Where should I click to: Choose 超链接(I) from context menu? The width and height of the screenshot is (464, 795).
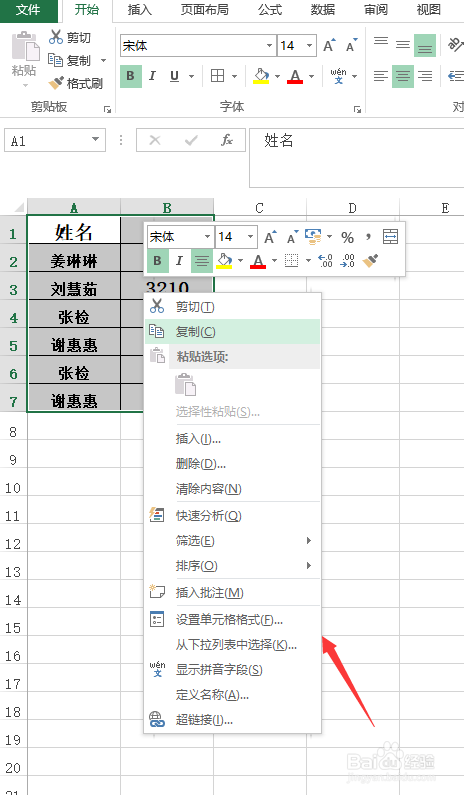232,719
